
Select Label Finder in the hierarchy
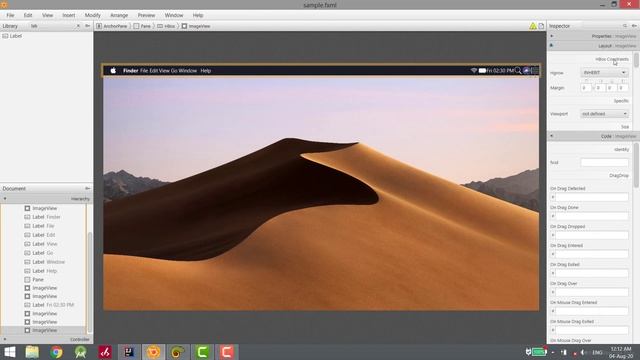[42, 217]
